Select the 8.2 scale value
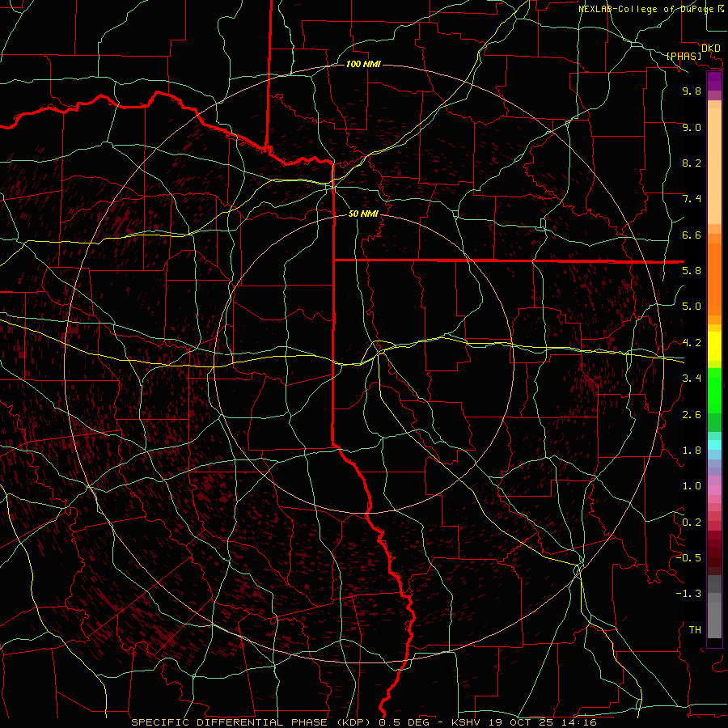 [x=692, y=163]
